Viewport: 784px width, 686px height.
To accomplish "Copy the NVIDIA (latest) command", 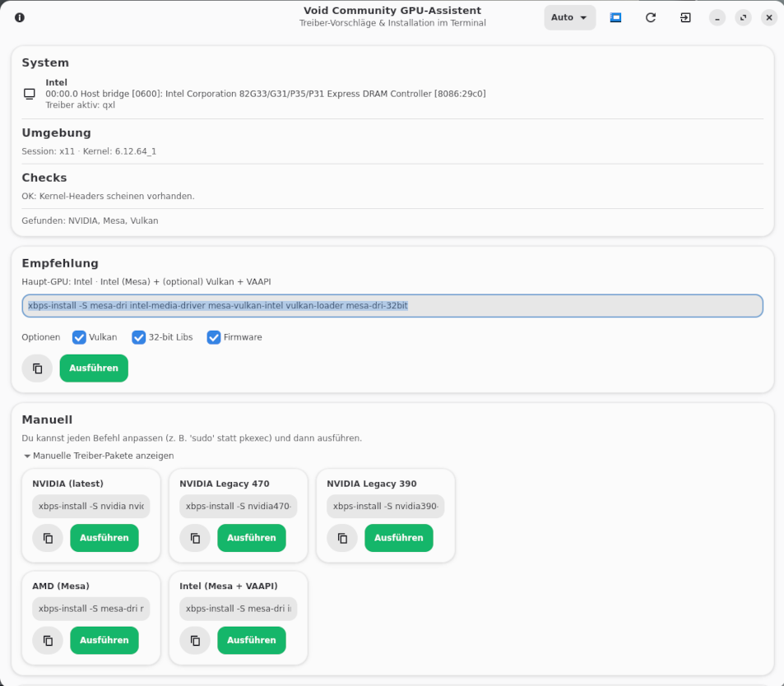I will pyautogui.click(x=48, y=538).
